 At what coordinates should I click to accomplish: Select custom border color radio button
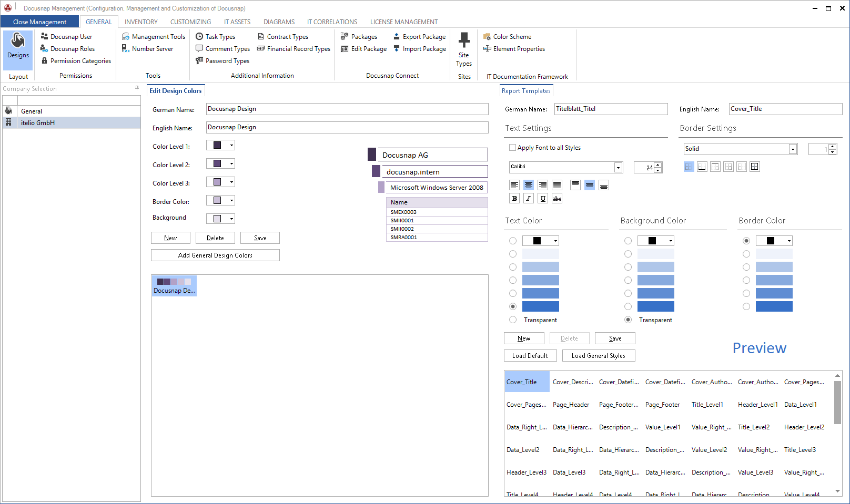click(x=746, y=241)
